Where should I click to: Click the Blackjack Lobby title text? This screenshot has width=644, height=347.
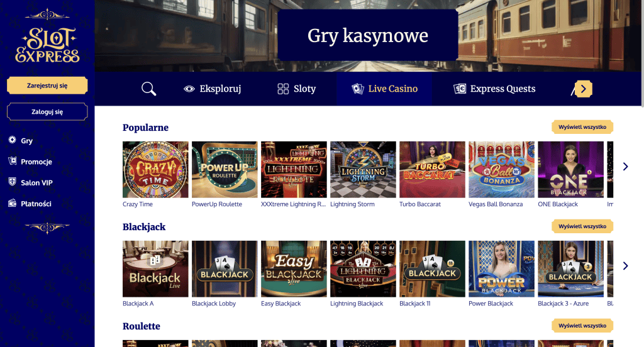point(214,304)
